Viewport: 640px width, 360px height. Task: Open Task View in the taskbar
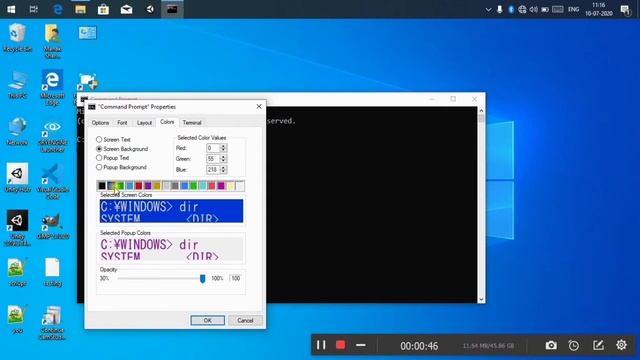pos(34,9)
